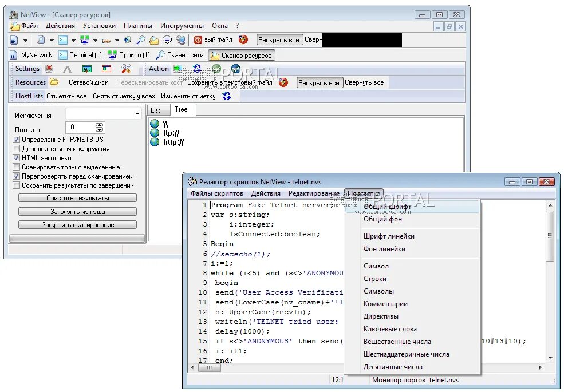564x392 pixels.
Task: Open dropdown arrow next to page preview icon
Action: pyautogui.click(x=52, y=40)
